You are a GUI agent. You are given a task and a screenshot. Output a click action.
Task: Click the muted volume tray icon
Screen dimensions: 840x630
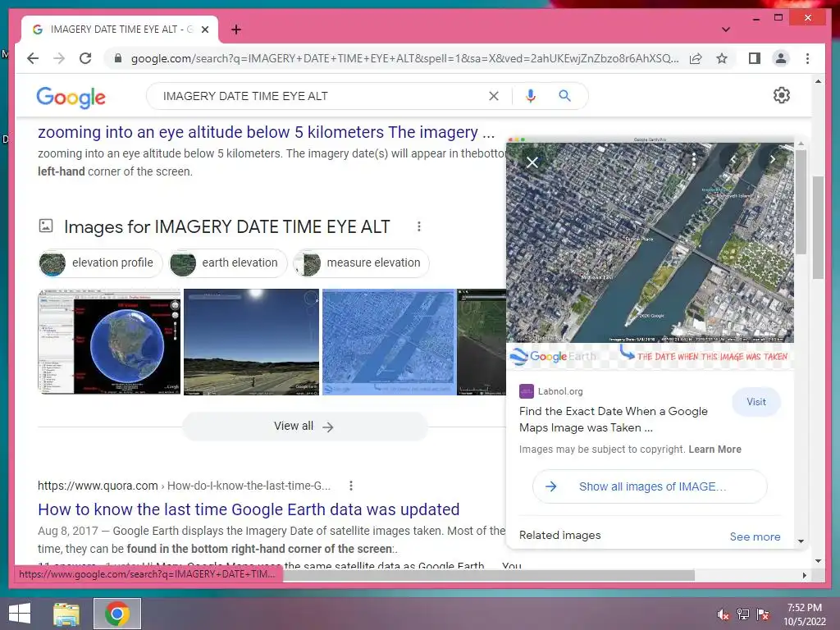pos(724,614)
